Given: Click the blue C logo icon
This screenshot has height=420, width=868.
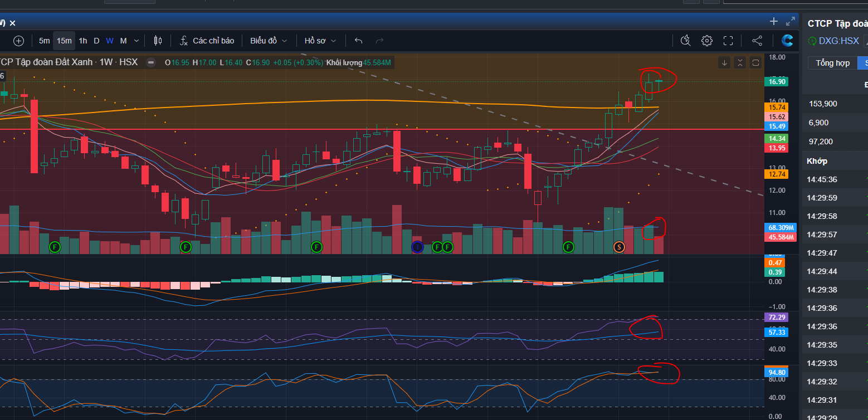Looking at the screenshot, I should tap(787, 41).
